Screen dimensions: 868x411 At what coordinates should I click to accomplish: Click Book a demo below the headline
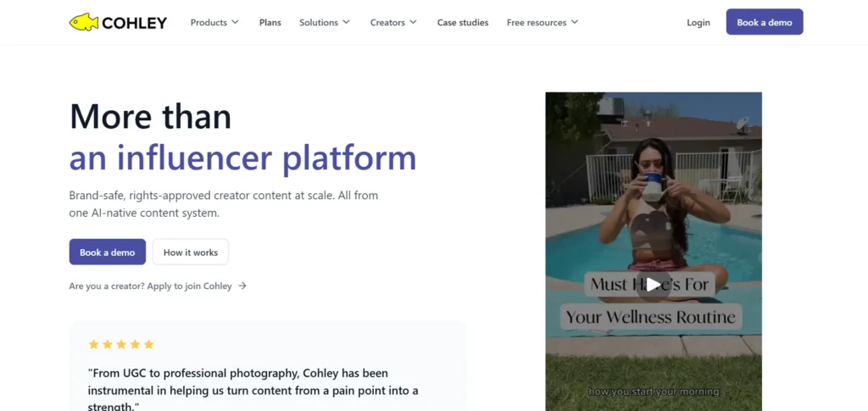coord(108,253)
